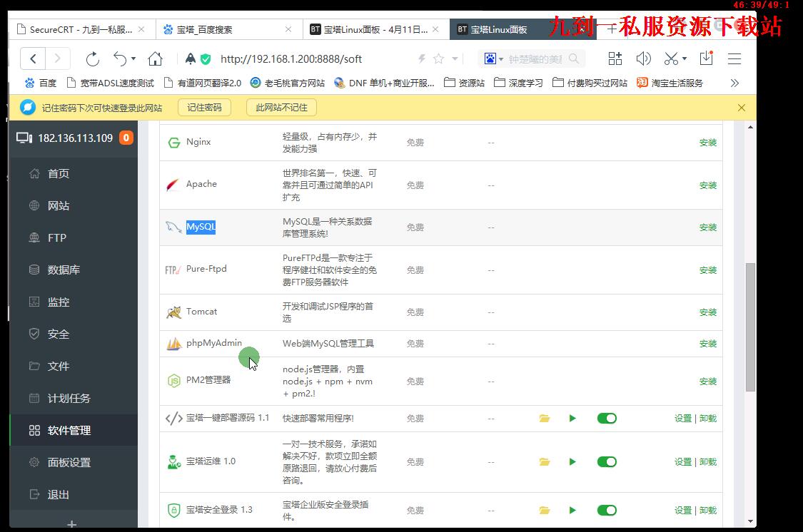803x532 pixels.
Task: Click the address bar URL field
Action: tap(307, 58)
